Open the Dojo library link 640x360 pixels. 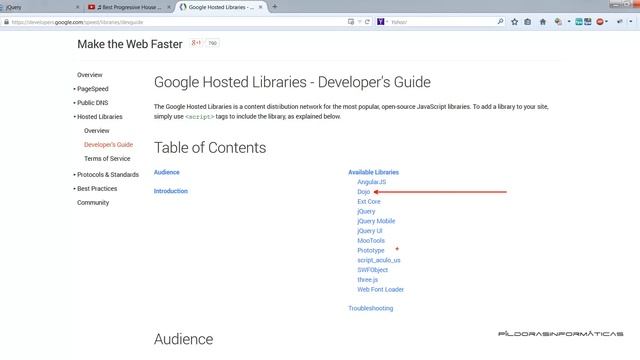pyautogui.click(x=364, y=192)
